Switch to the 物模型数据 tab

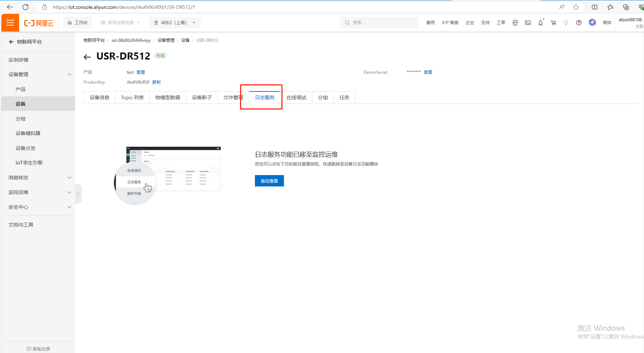click(x=167, y=97)
